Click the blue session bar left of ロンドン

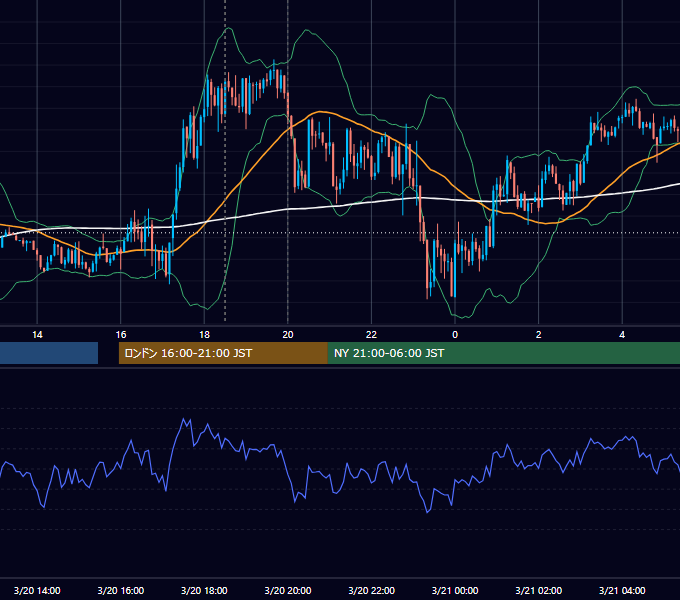click(x=49, y=353)
